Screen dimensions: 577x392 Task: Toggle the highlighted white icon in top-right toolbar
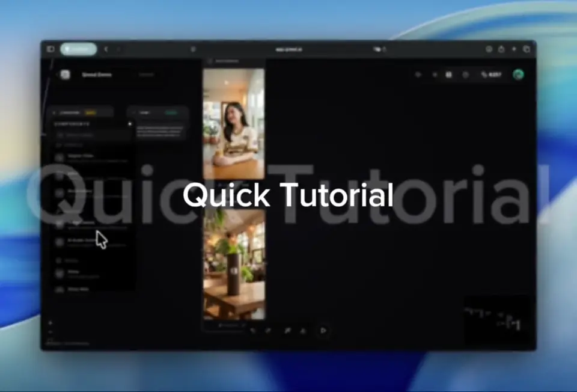pyautogui.click(x=448, y=75)
